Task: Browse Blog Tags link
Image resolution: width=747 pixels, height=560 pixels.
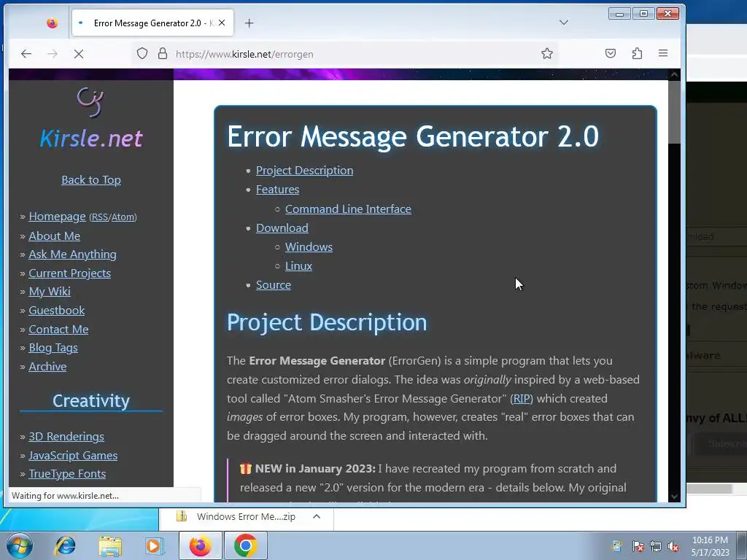Action: coord(53,348)
